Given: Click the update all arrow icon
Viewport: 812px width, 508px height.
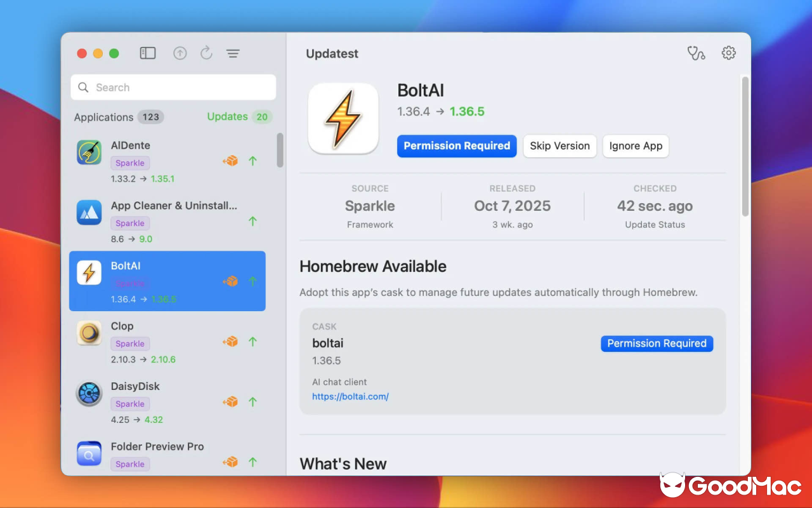Looking at the screenshot, I should (x=180, y=53).
